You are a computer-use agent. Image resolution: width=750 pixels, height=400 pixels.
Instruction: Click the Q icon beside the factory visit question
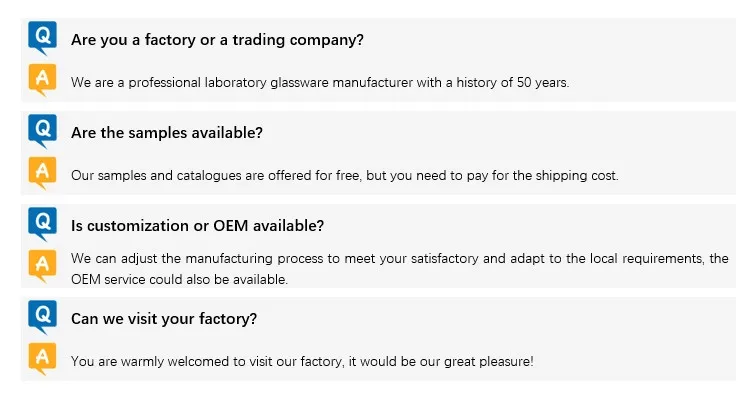click(x=42, y=316)
